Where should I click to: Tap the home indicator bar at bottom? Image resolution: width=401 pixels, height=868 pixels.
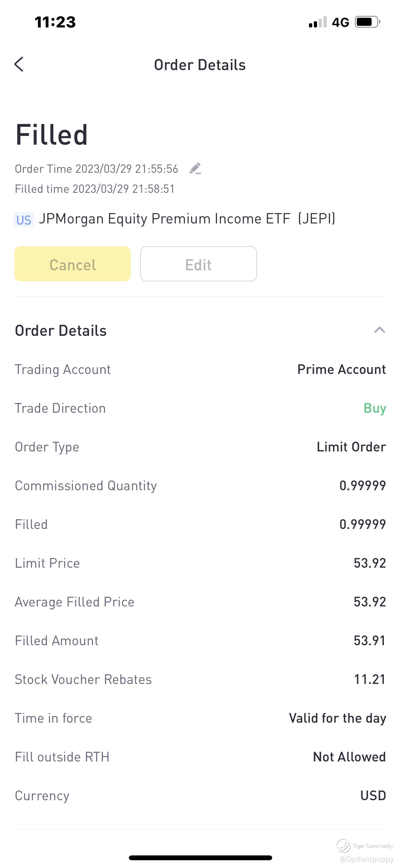point(200,858)
